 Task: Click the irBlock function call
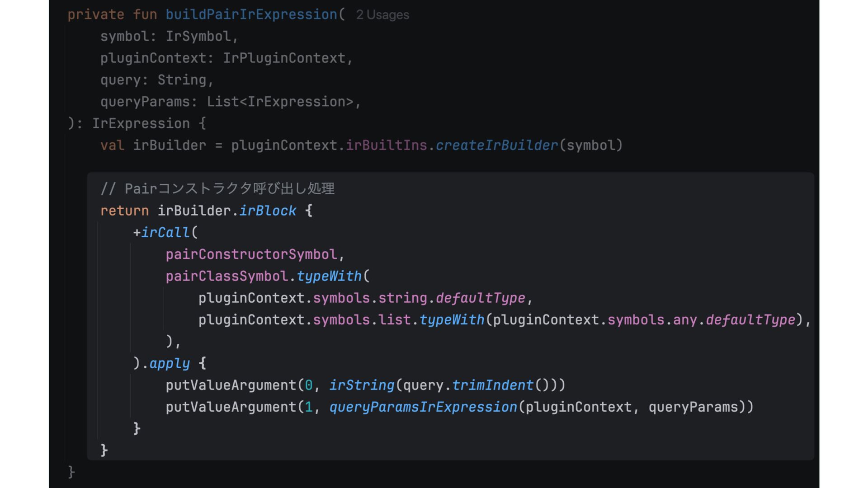[x=268, y=211]
